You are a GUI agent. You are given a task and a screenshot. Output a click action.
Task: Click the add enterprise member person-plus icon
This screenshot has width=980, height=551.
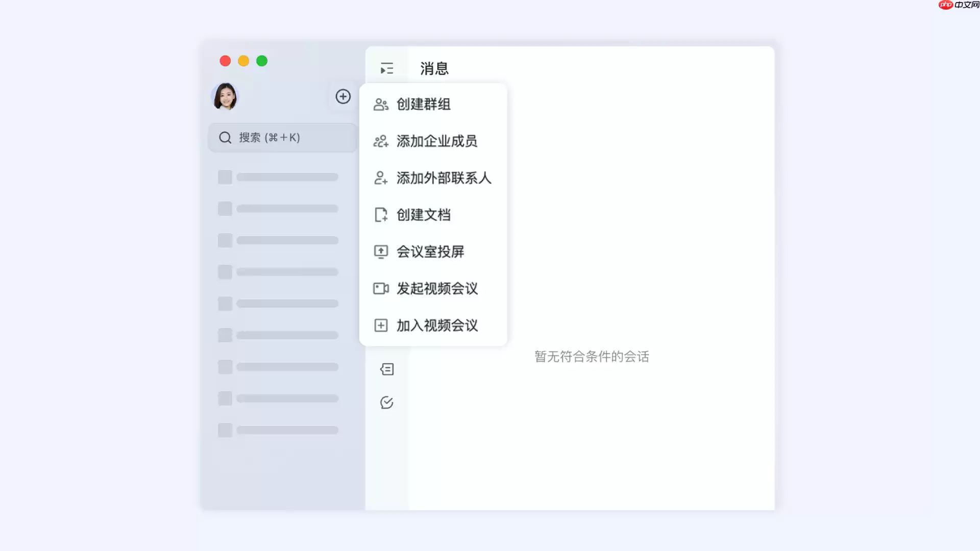click(x=381, y=141)
